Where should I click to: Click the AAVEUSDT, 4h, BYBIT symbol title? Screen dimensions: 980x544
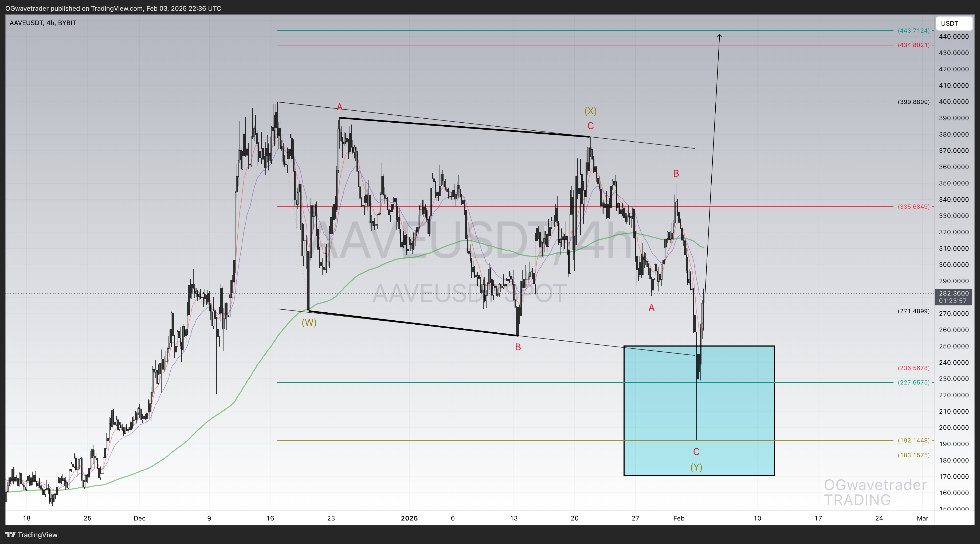[x=43, y=23]
